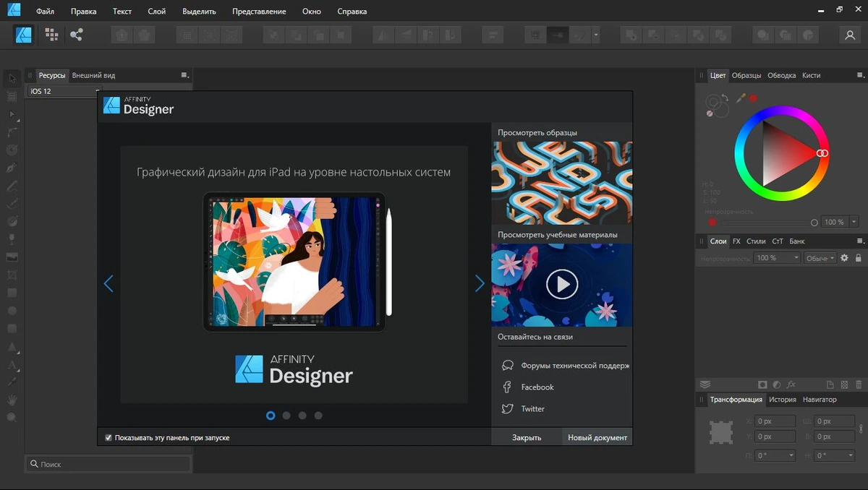Open the Twitter link
This screenshot has width=868, height=490.
tap(533, 409)
